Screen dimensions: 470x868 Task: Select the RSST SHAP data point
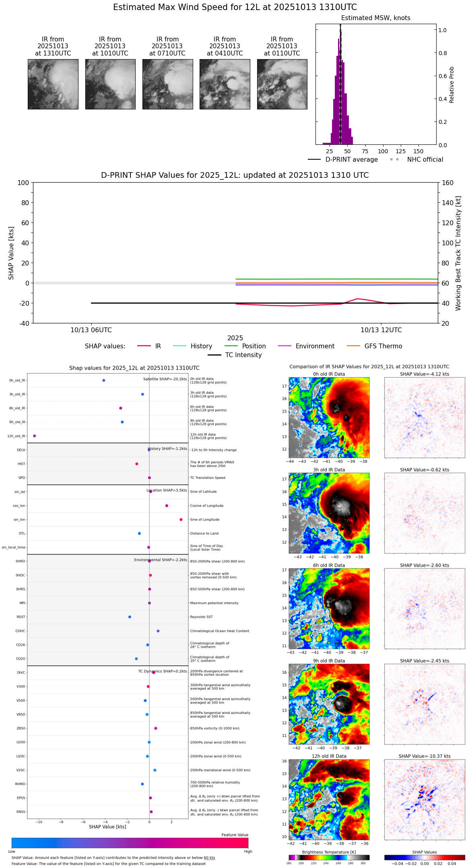(130, 617)
